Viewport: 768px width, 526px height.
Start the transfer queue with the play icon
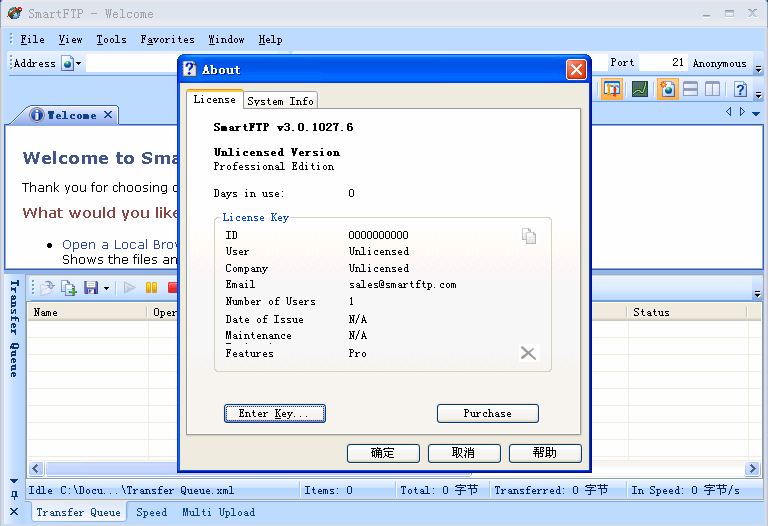(129, 287)
